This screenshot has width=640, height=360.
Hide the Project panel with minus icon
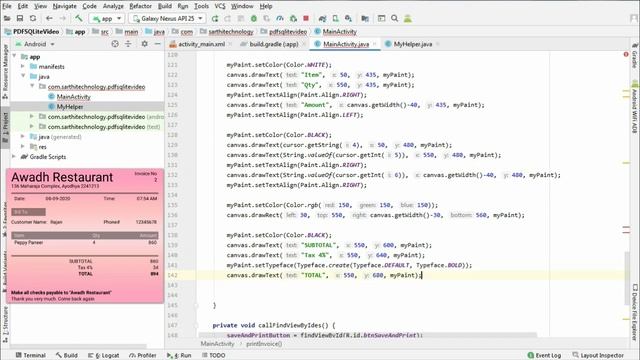[158, 44]
